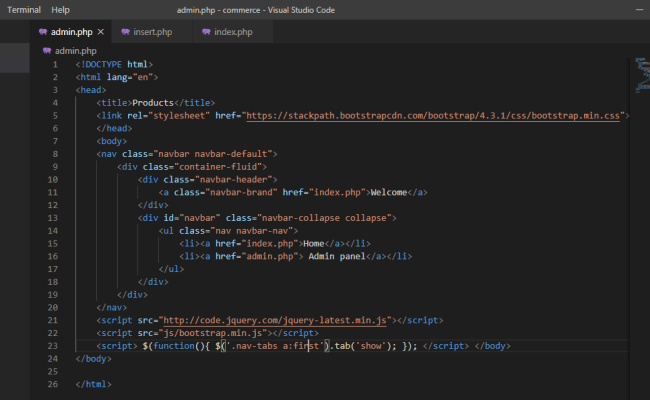The height and width of the screenshot is (400, 650).
Task: Click the closing nav tag on line 20
Action: pos(112,308)
